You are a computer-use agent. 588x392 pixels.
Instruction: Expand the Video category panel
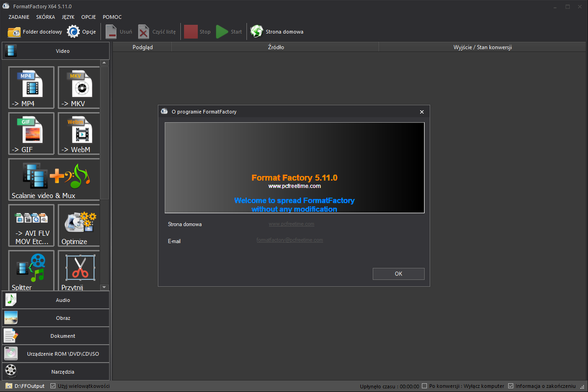(56, 51)
